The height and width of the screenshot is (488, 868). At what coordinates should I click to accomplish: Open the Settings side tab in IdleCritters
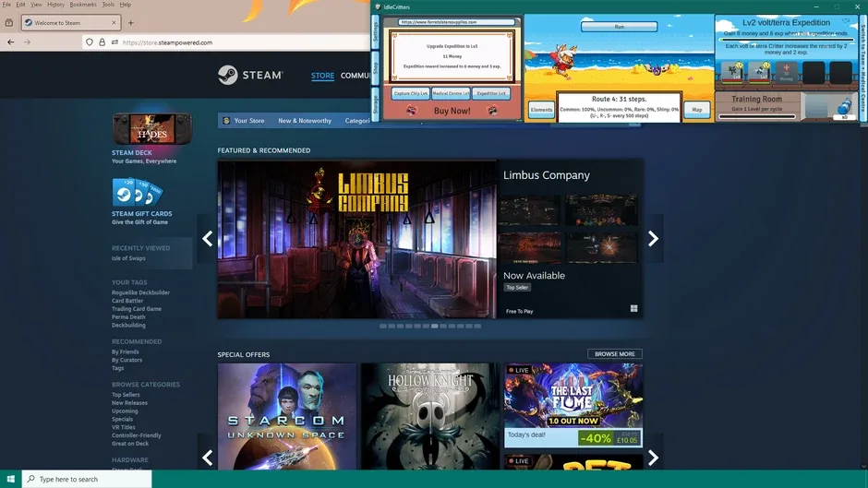pyautogui.click(x=375, y=32)
